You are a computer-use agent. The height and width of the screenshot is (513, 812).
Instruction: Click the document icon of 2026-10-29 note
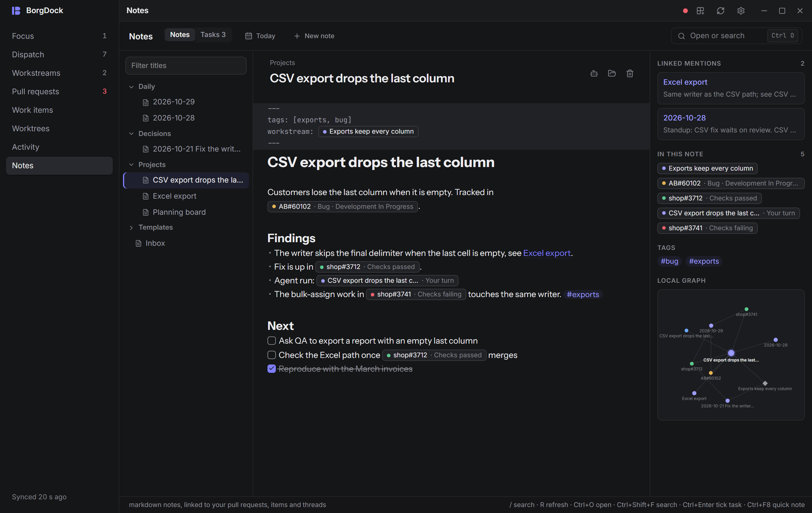[146, 102]
